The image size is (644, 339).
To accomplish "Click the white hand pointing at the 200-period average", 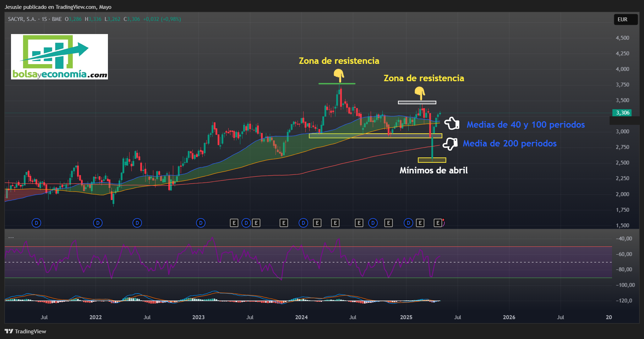I will [x=450, y=144].
